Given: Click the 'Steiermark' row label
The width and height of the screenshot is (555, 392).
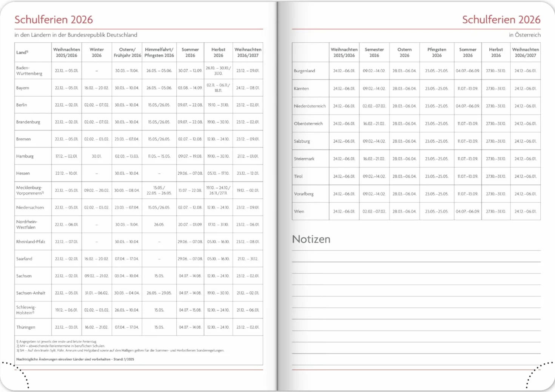Looking at the screenshot, I should tap(304, 159).
